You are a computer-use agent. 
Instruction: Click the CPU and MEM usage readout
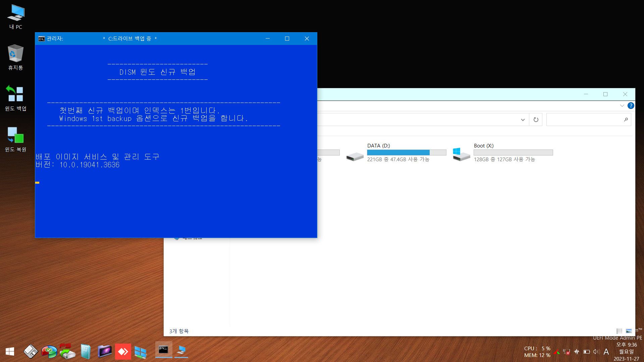537,352
